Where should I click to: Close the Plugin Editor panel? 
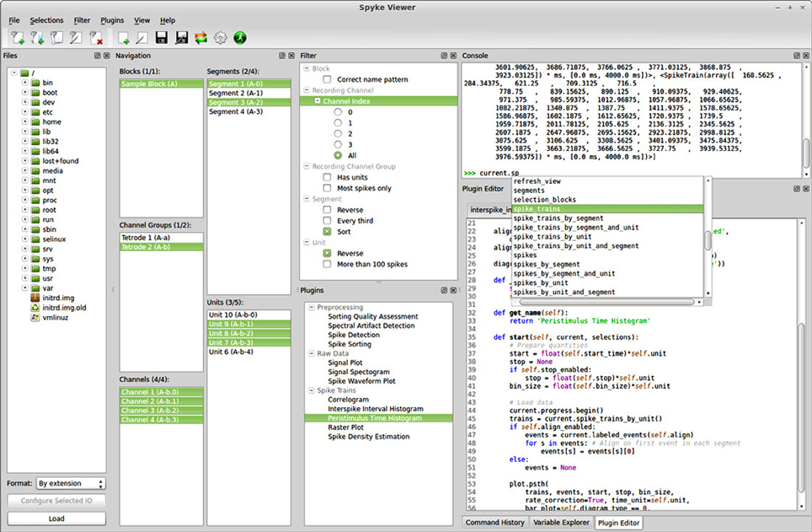pos(806,189)
